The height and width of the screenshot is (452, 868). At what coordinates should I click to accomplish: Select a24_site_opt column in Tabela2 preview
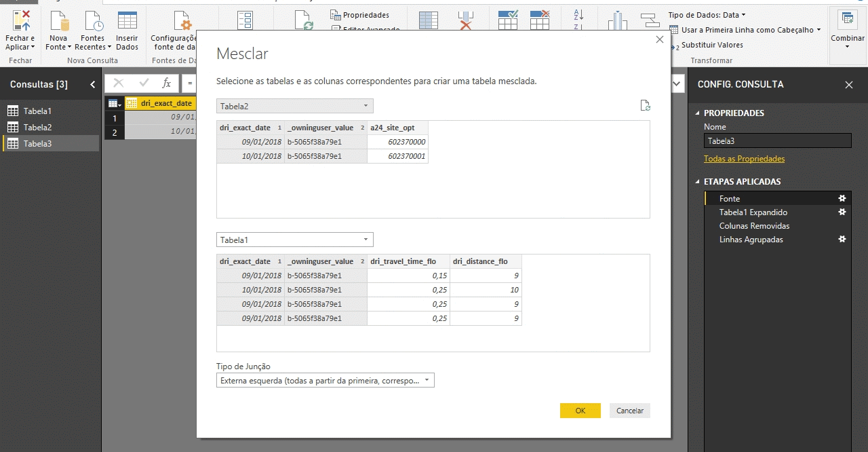pos(397,128)
